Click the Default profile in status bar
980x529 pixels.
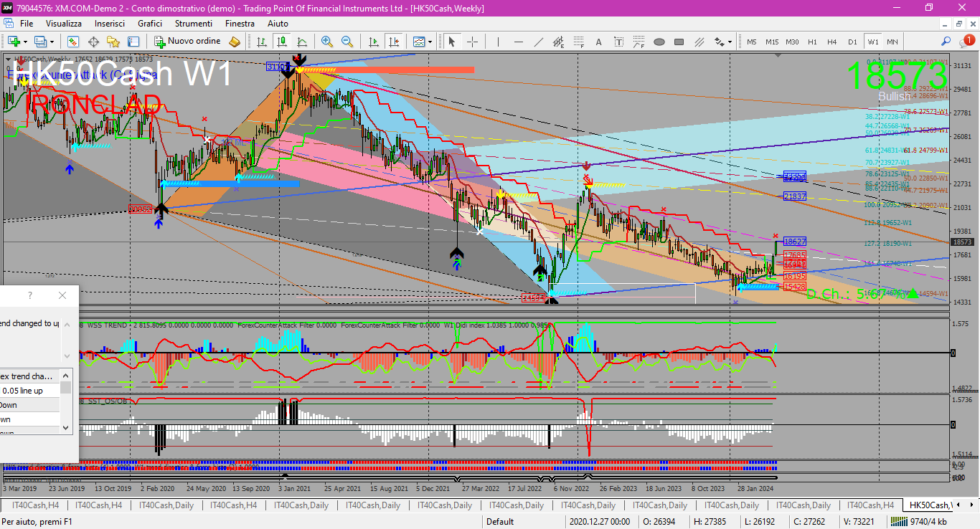(500, 522)
